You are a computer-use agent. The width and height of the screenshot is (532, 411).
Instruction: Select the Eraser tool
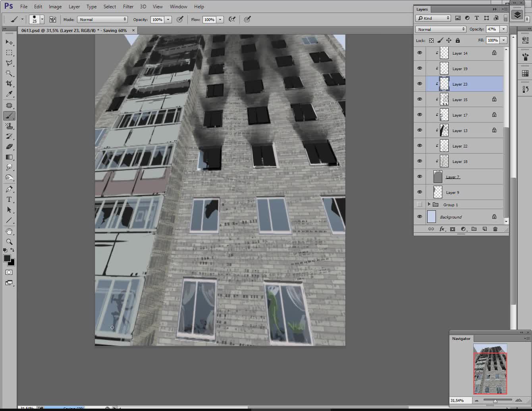click(x=9, y=147)
